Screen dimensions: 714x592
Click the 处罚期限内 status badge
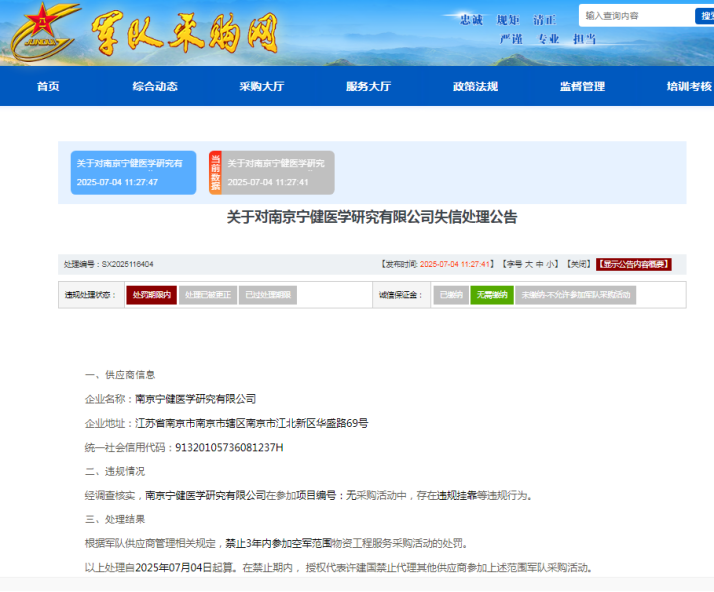[x=152, y=295]
